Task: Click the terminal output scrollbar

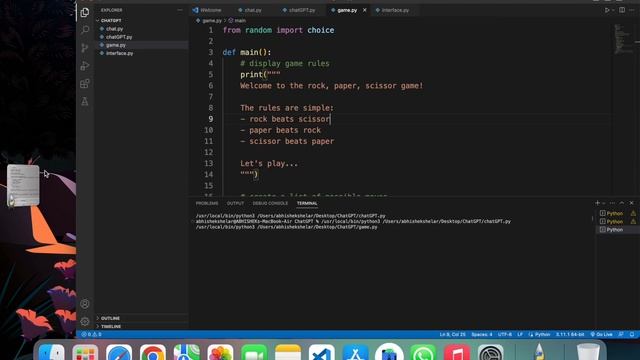Action: point(592,219)
